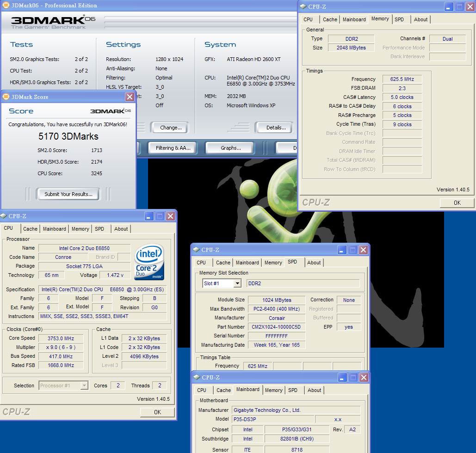
Task: Click the Change... settings button
Action: click(x=171, y=128)
